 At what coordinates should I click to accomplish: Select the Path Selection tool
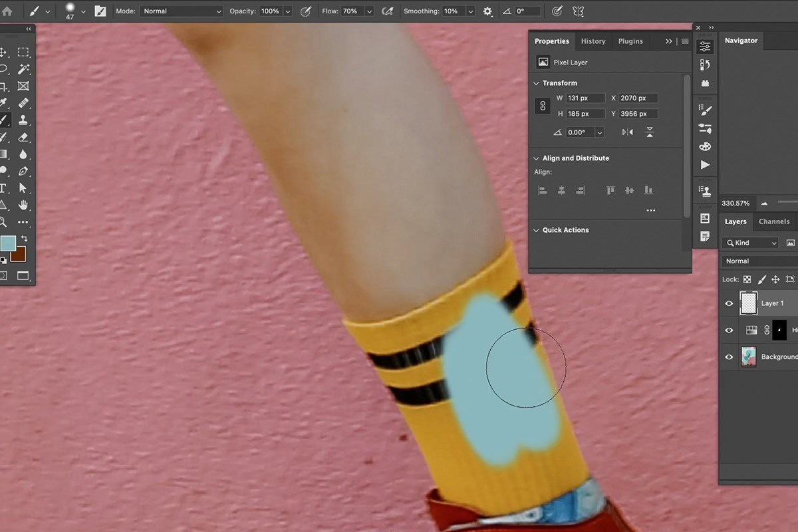pos(23,188)
